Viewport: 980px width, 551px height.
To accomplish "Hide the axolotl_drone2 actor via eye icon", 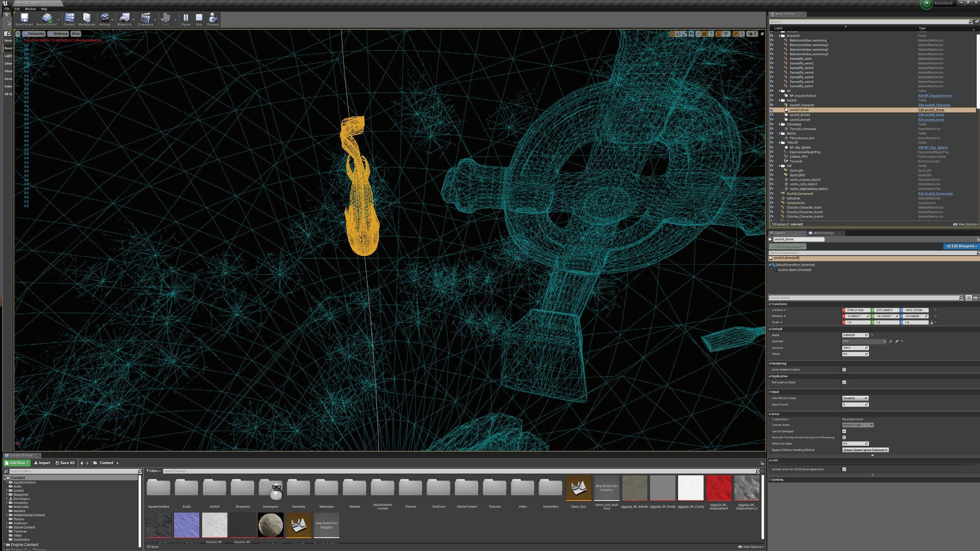I will 772,115.
